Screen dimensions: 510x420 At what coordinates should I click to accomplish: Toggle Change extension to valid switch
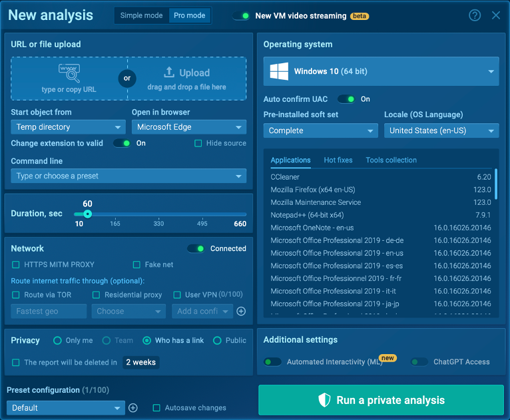point(122,143)
